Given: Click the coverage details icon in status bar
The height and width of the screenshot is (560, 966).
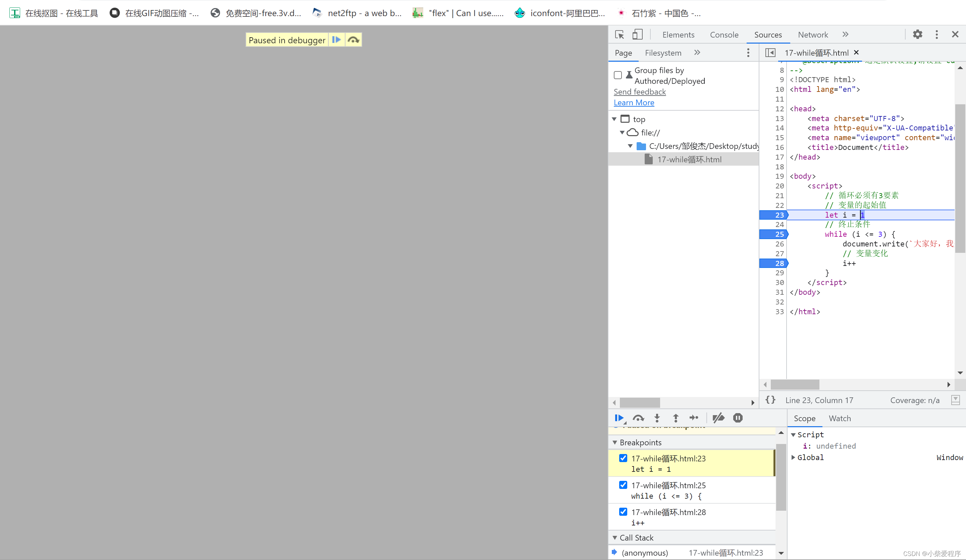Looking at the screenshot, I should coord(955,400).
